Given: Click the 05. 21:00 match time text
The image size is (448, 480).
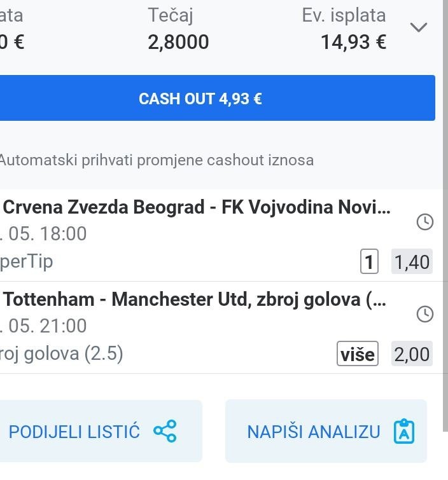Looking at the screenshot, I should (43, 326).
